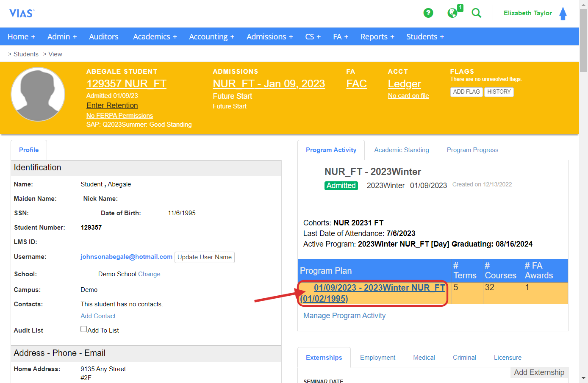Click the Update User Name button
Image resolution: width=588 pixels, height=383 pixels.
coord(205,257)
